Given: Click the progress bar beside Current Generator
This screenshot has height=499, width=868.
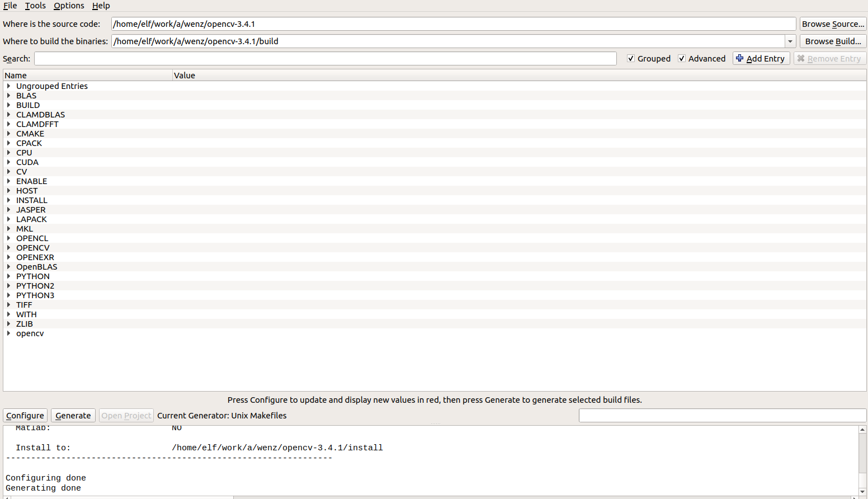Looking at the screenshot, I should (723, 416).
